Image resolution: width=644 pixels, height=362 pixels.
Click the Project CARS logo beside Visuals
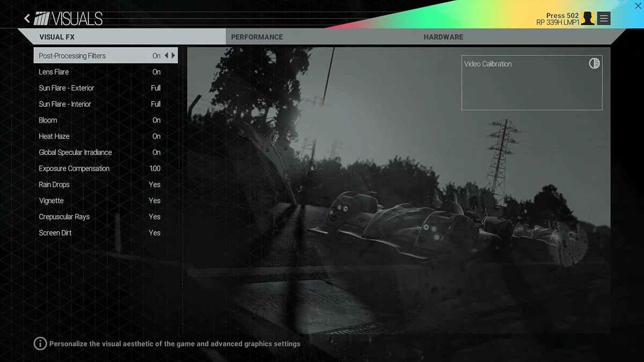41,19
